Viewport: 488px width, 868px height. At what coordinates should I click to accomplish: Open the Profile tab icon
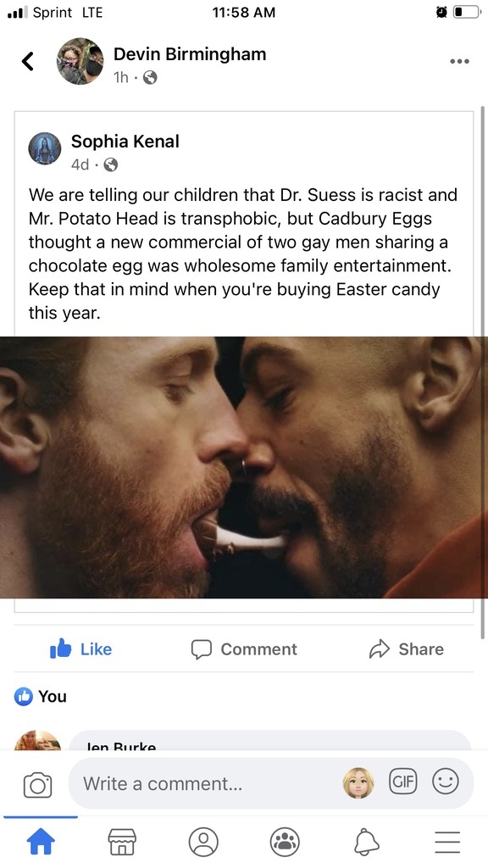(203, 842)
